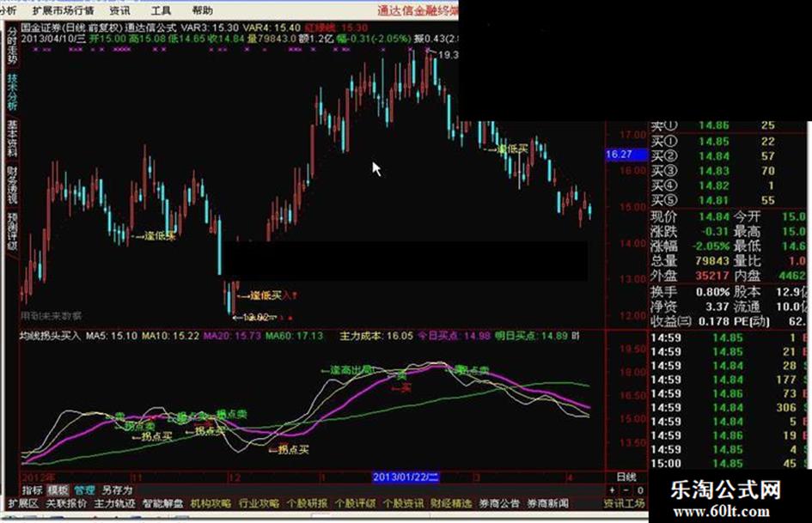Click the 拐点买 label near December
The height and width of the screenshot is (523, 812).
(x=289, y=449)
